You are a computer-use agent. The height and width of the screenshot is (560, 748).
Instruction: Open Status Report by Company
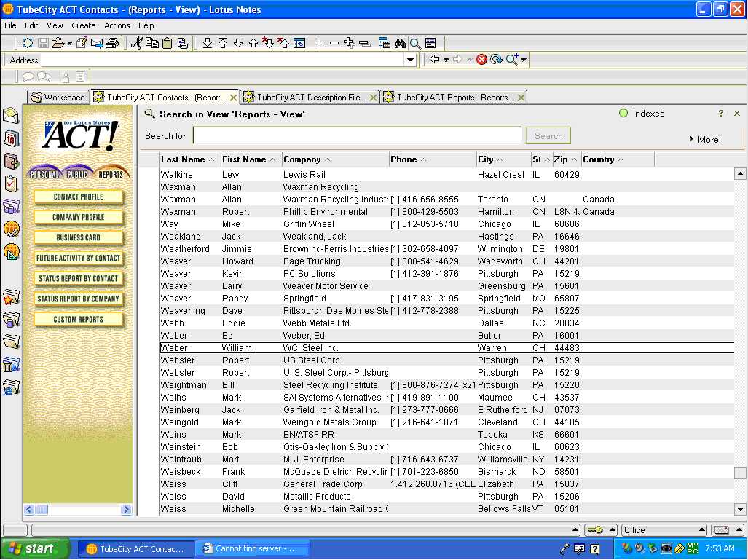[x=78, y=299]
